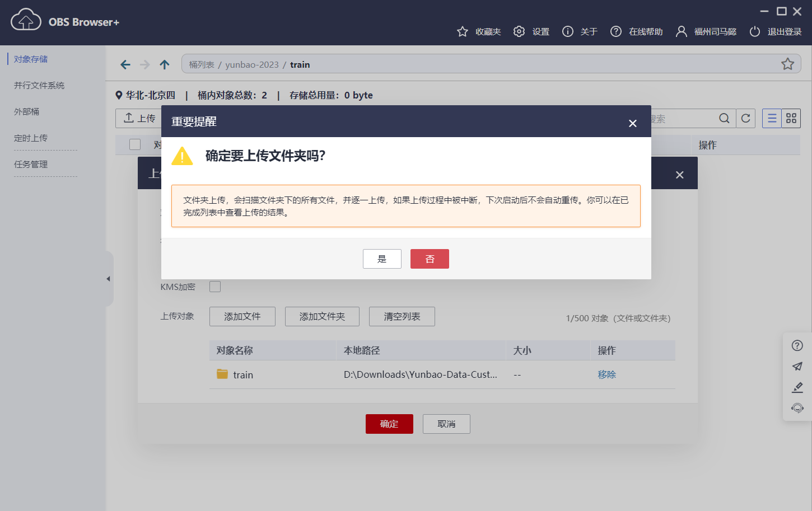Check the select-all checkbox in the table header
Screen dimensions: 812x511
[134, 144]
